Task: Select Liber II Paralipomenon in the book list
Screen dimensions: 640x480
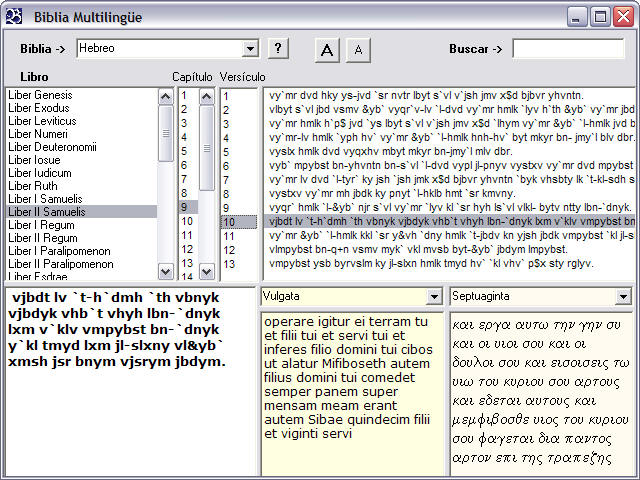Action: click(x=82, y=264)
